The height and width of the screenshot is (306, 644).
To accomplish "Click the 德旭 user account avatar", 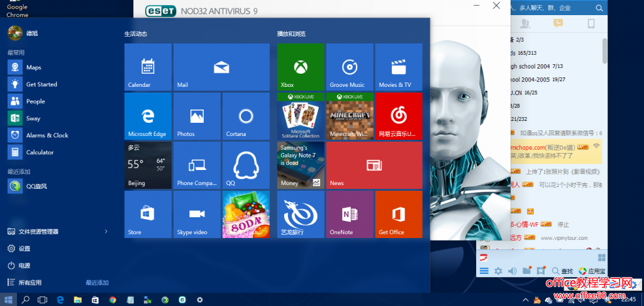I will (x=15, y=33).
